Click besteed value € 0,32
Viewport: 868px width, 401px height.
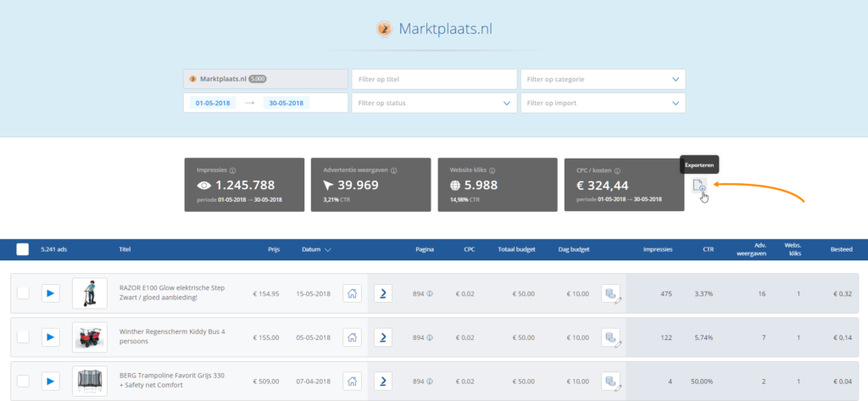[x=843, y=293]
